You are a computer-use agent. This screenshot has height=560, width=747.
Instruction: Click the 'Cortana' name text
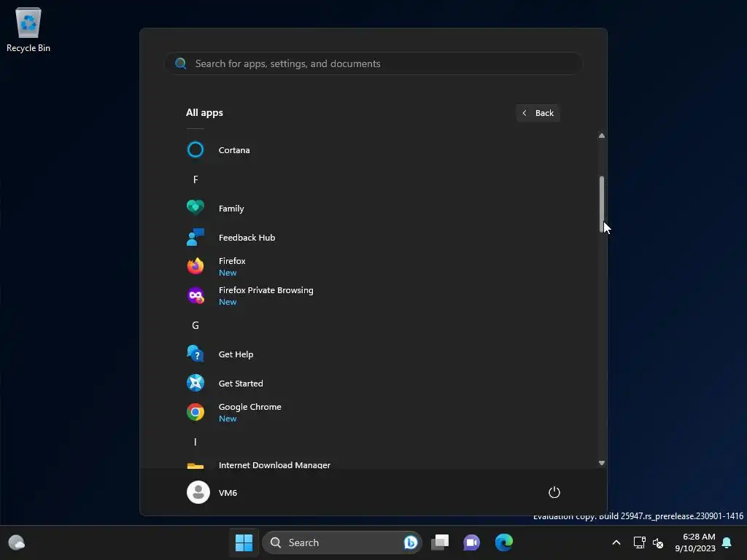tap(234, 150)
